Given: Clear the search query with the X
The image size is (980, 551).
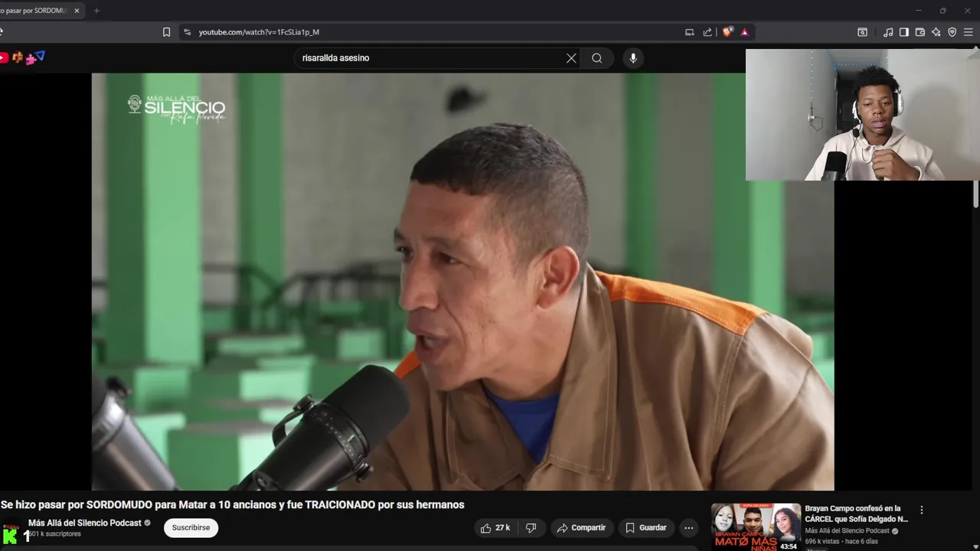Looking at the screenshot, I should coord(571,58).
